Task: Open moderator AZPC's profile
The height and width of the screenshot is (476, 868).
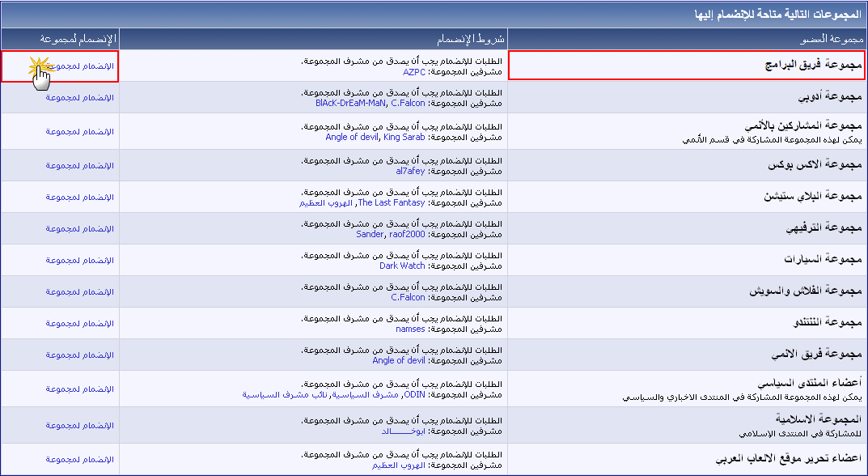Action: pos(413,72)
